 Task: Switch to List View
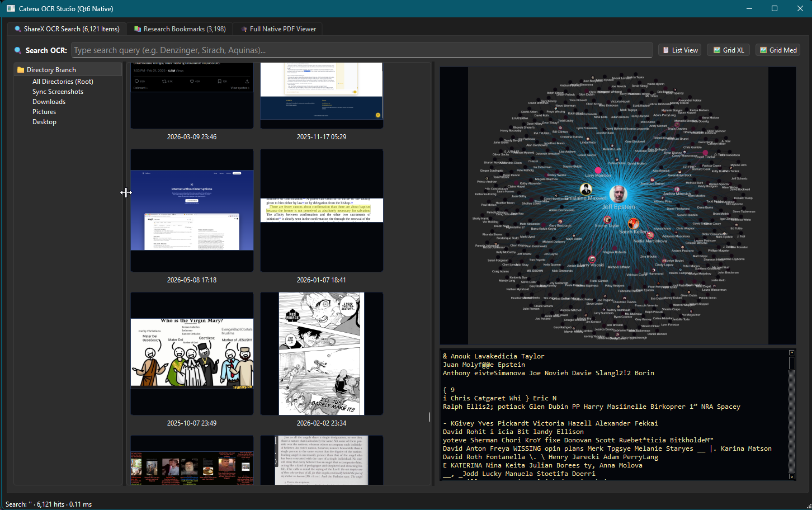[680, 50]
